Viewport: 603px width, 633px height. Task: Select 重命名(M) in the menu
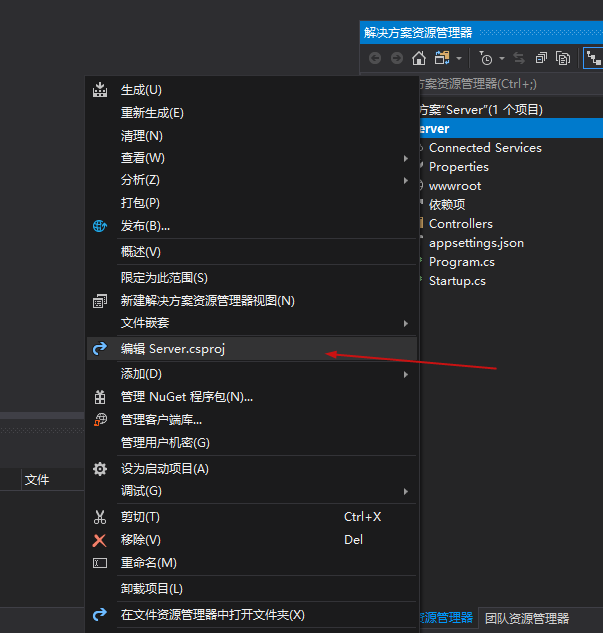pos(252,563)
